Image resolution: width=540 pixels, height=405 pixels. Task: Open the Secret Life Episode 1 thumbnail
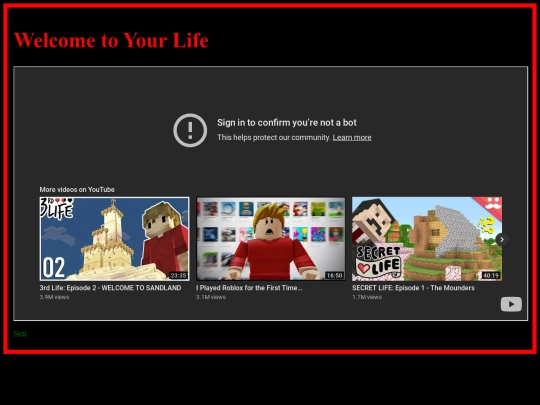tap(427, 239)
